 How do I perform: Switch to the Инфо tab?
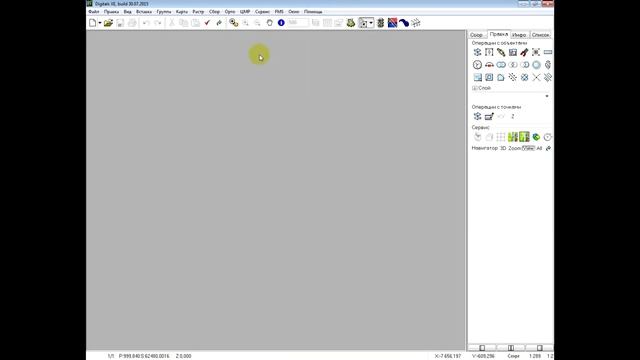tap(519, 35)
